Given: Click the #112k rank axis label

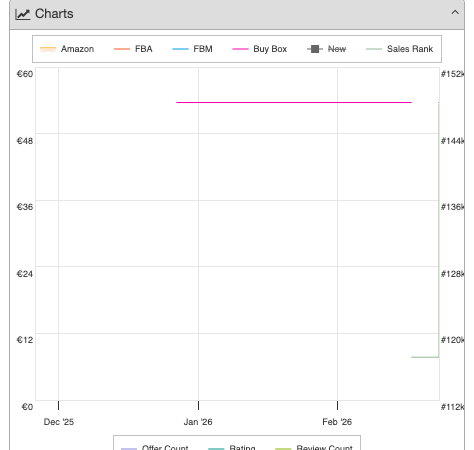Looking at the screenshot, I should click(x=452, y=407).
